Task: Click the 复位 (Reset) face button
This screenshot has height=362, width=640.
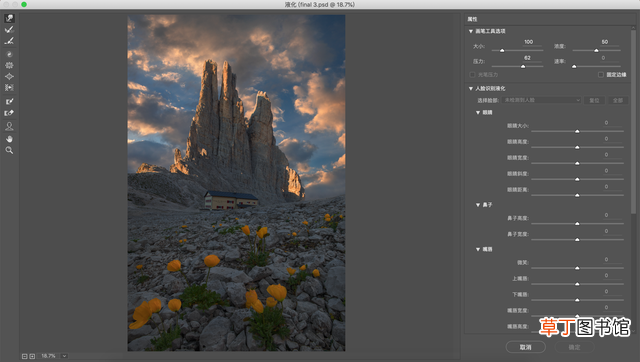Action: pyautogui.click(x=594, y=100)
